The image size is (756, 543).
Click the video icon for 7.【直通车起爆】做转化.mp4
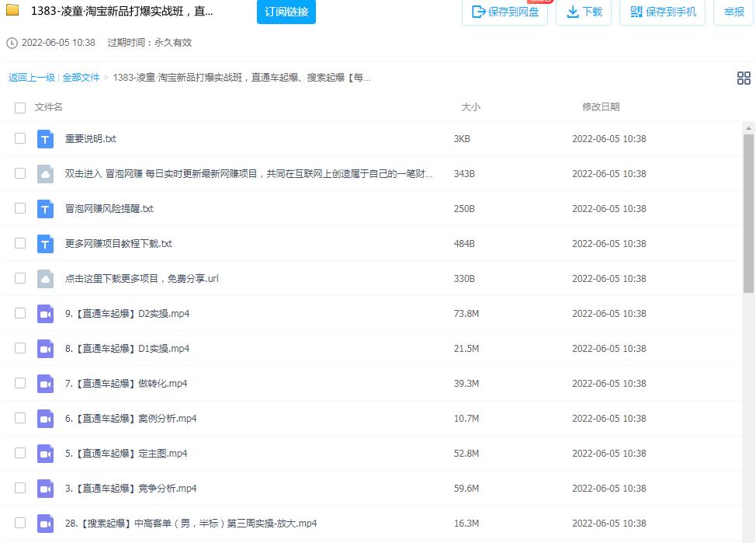point(45,384)
